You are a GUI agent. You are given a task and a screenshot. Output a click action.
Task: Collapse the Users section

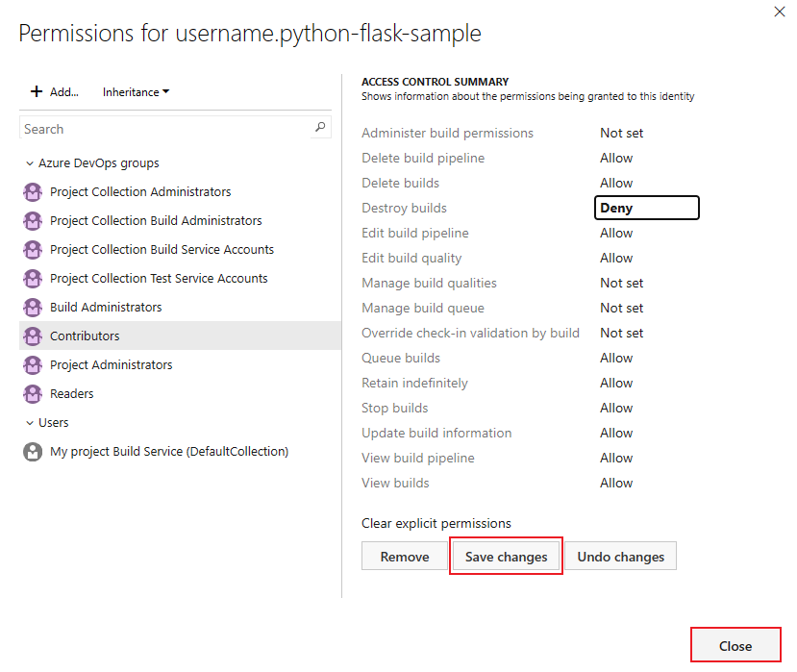pyautogui.click(x=30, y=423)
